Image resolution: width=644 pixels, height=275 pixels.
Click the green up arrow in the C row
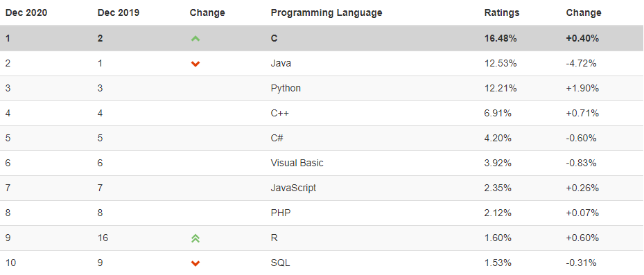(x=195, y=39)
